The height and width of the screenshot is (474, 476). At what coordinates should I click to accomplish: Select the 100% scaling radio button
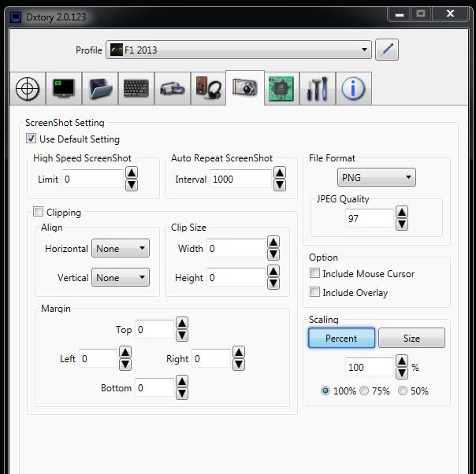tap(325, 391)
